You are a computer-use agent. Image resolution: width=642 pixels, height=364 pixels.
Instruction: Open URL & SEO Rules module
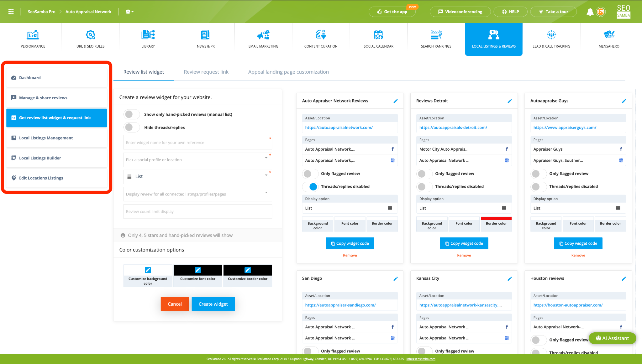pyautogui.click(x=90, y=39)
